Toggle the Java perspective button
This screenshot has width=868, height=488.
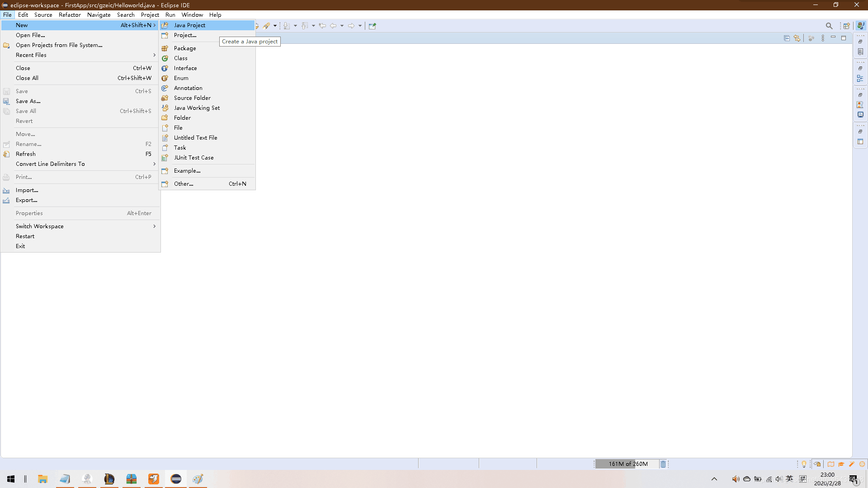[x=861, y=26]
